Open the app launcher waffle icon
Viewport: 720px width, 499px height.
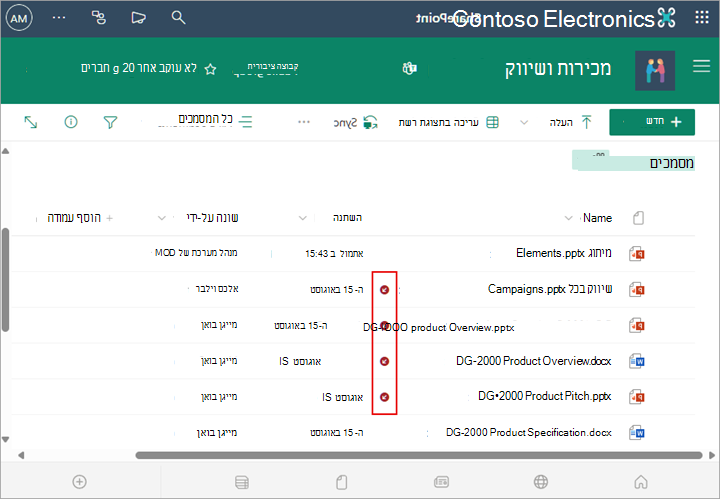pos(702,18)
